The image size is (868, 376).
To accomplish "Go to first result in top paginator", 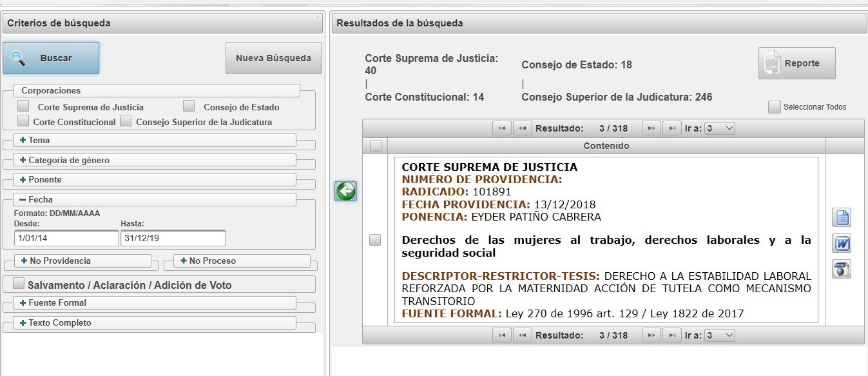I will pyautogui.click(x=501, y=128).
